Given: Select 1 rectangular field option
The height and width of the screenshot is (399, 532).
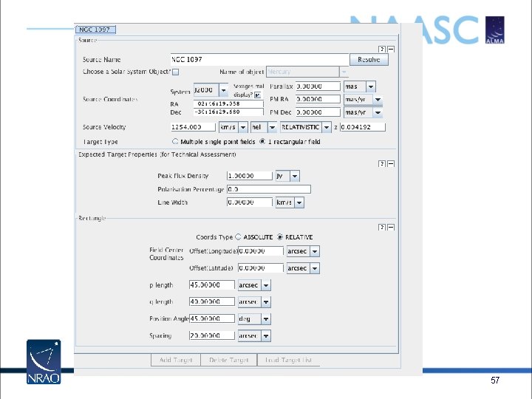Looking at the screenshot, I should (262, 141).
